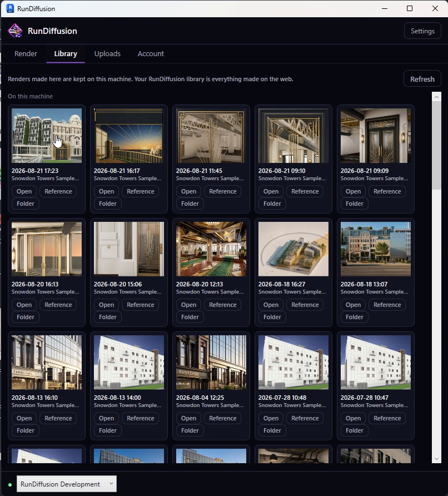The height and width of the screenshot is (496, 448).
Task: Switch to the Account tab
Action: (151, 53)
